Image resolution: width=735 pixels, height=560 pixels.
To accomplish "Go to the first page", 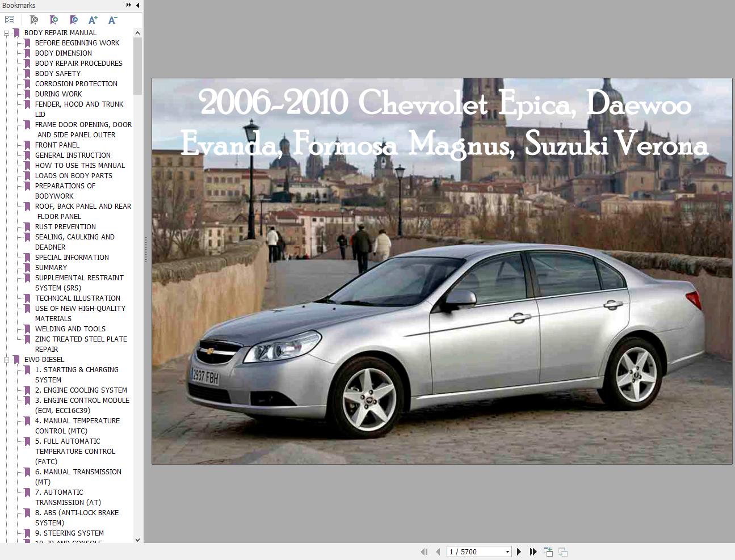I will [424, 551].
